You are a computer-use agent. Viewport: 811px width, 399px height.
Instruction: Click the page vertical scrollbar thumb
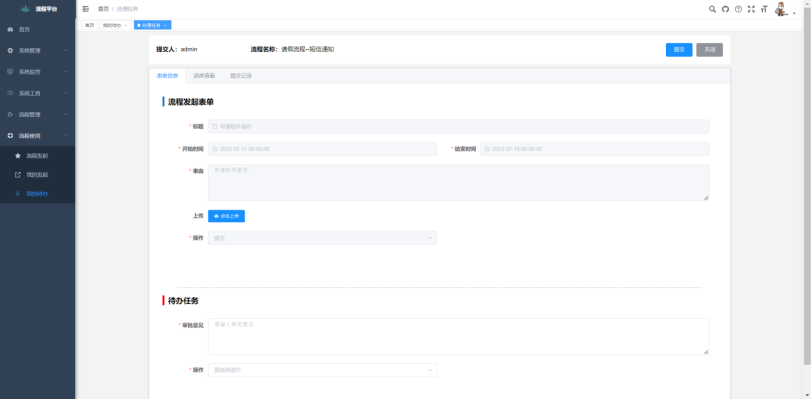[807, 186]
